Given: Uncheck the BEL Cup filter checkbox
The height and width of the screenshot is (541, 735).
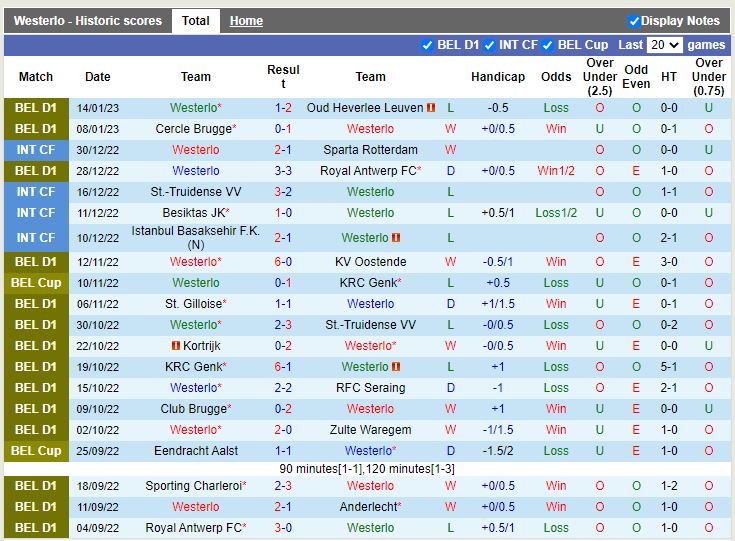Looking at the screenshot, I should (548, 45).
